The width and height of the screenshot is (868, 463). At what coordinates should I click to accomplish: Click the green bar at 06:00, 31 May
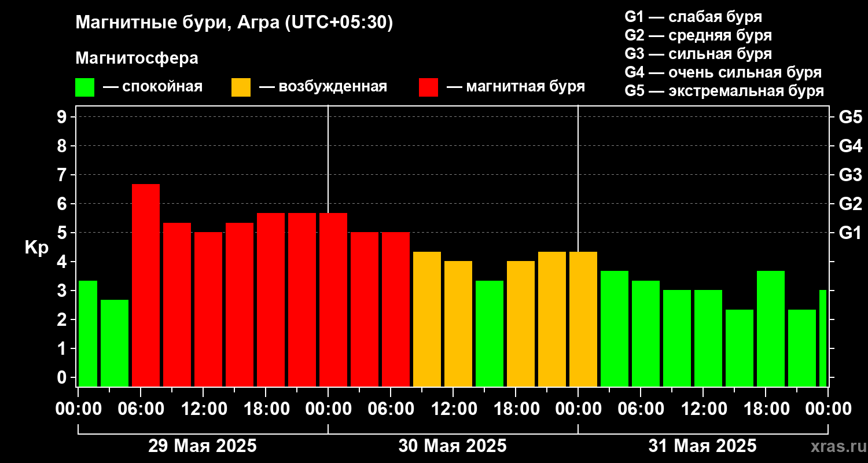(x=646, y=333)
